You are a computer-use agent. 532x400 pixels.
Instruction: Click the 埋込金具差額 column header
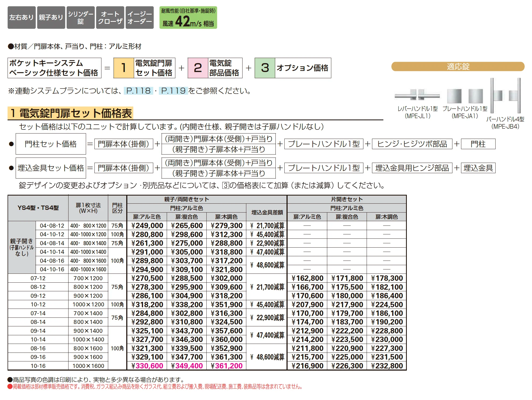(x=267, y=213)
